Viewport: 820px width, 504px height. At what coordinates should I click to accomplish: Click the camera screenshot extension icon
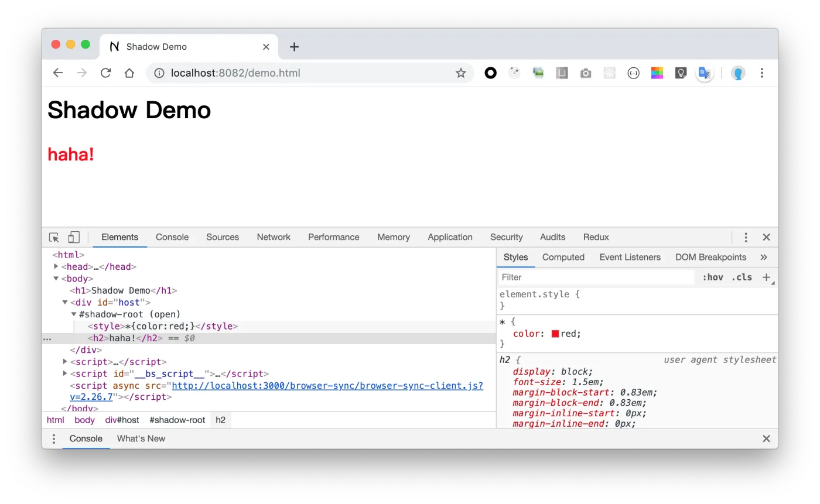(x=586, y=73)
